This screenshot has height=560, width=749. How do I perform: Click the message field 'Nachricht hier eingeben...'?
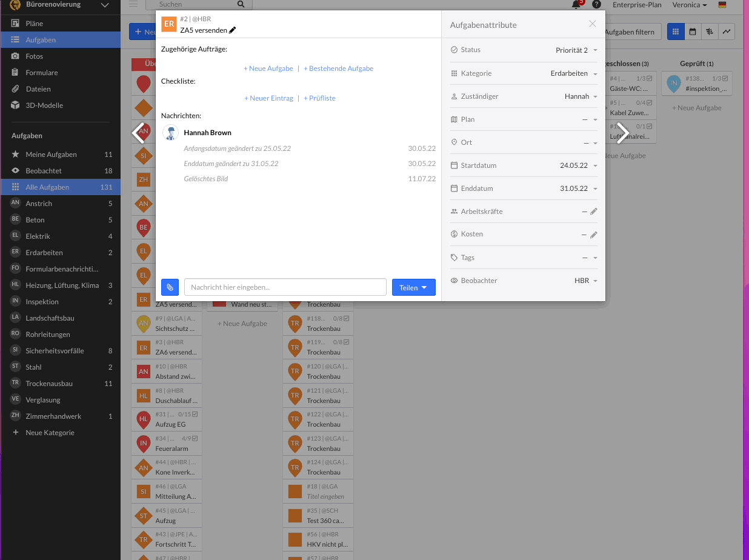(285, 287)
